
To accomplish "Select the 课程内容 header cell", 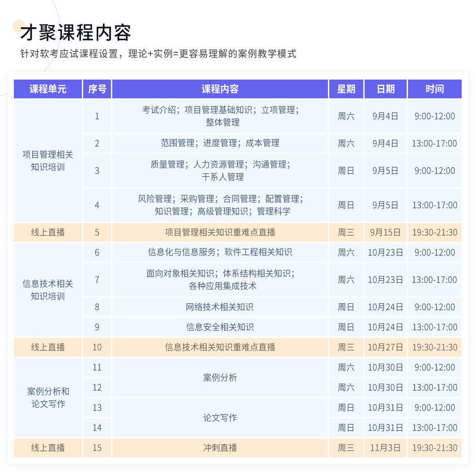I will pos(220,89).
